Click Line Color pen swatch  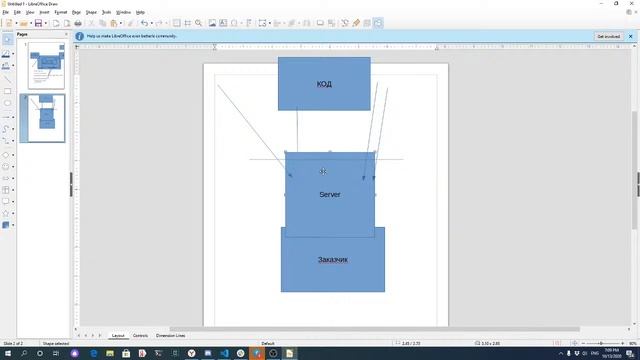coord(6,54)
